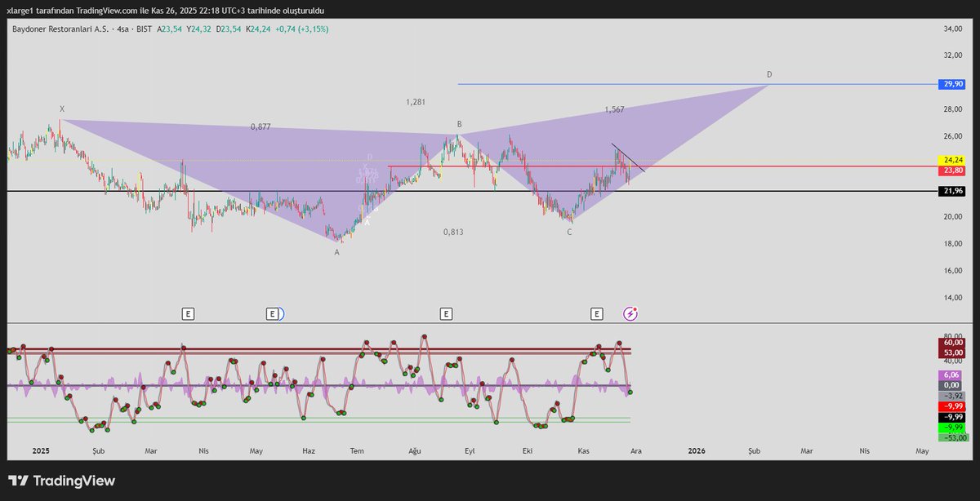980x501 pixels.
Task: Click the 0,877 ratio label
Action: coord(261,126)
